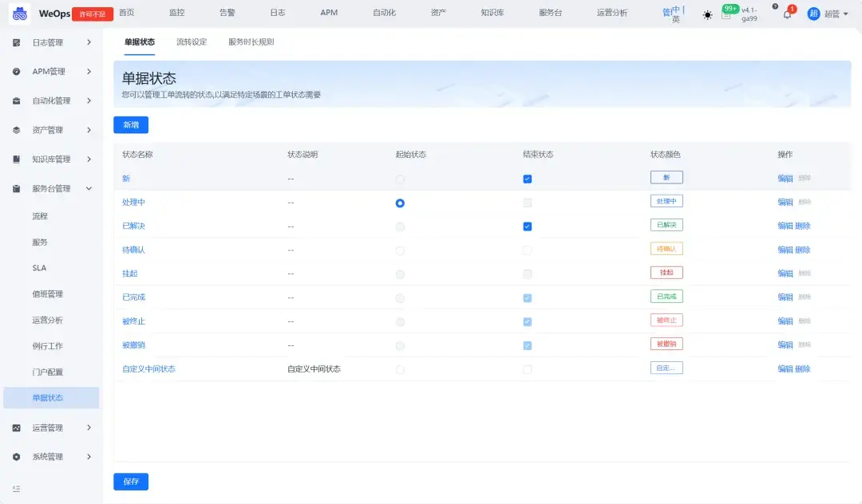Click the 自动化管理 sidebar icon

click(x=17, y=100)
